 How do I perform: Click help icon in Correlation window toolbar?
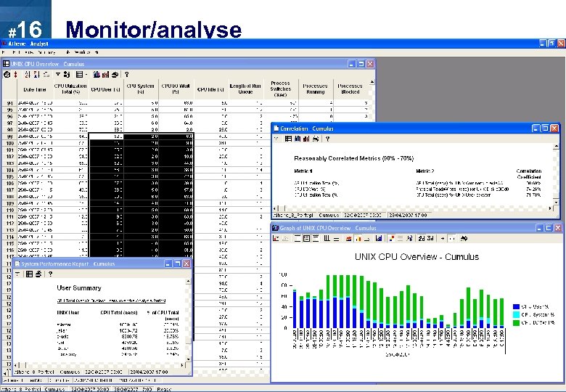pyautogui.click(x=327, y=139)
